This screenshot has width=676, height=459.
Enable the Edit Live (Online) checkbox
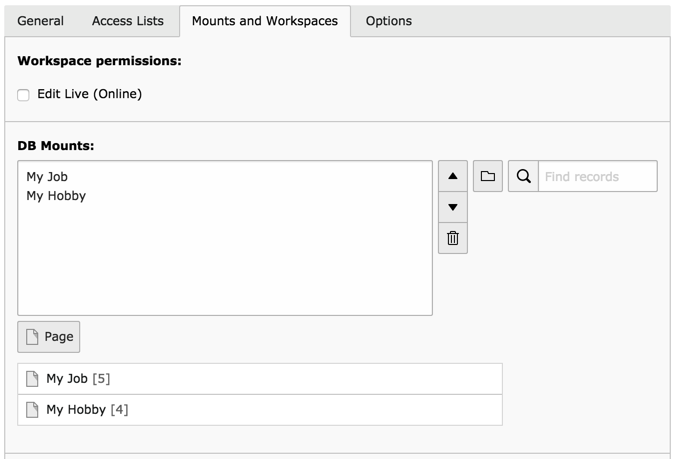click(24, 95)
